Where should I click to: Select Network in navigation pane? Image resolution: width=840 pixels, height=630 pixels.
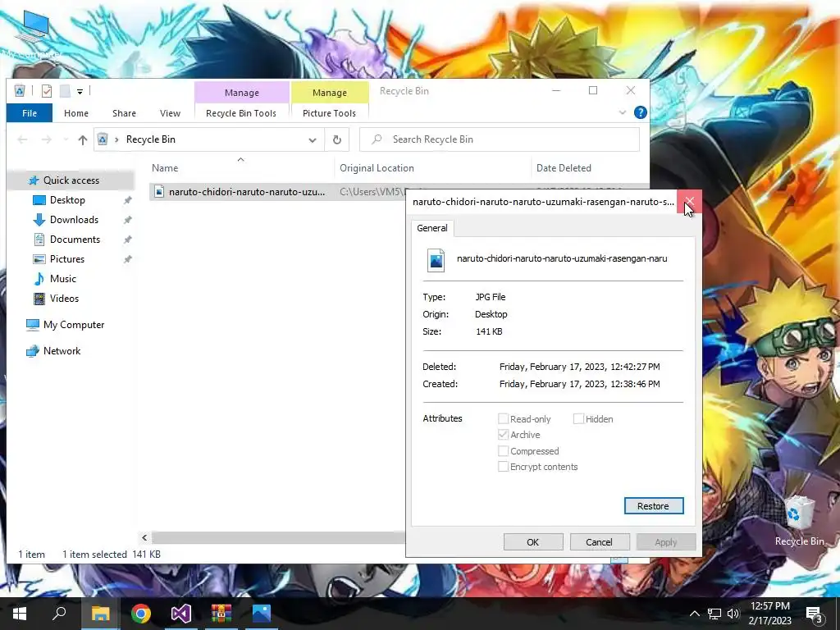click(62, 351)
